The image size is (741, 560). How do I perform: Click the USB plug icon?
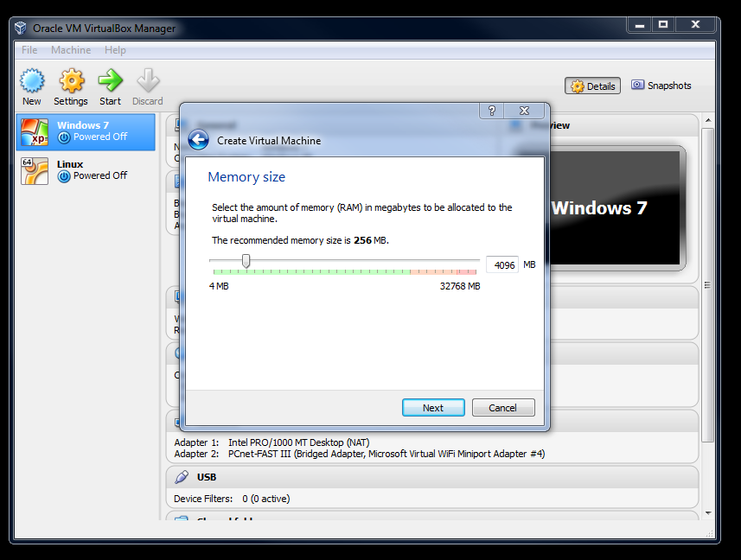pos(182,477)
